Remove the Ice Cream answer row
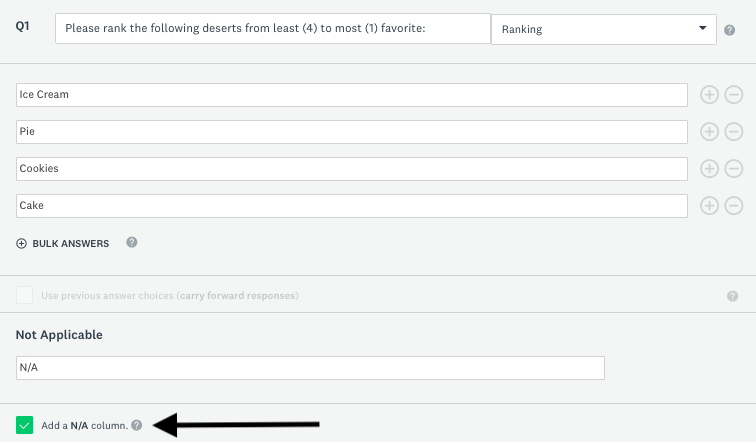The width and height of the screenshot is (756, 443). click(x=734, y=94)
